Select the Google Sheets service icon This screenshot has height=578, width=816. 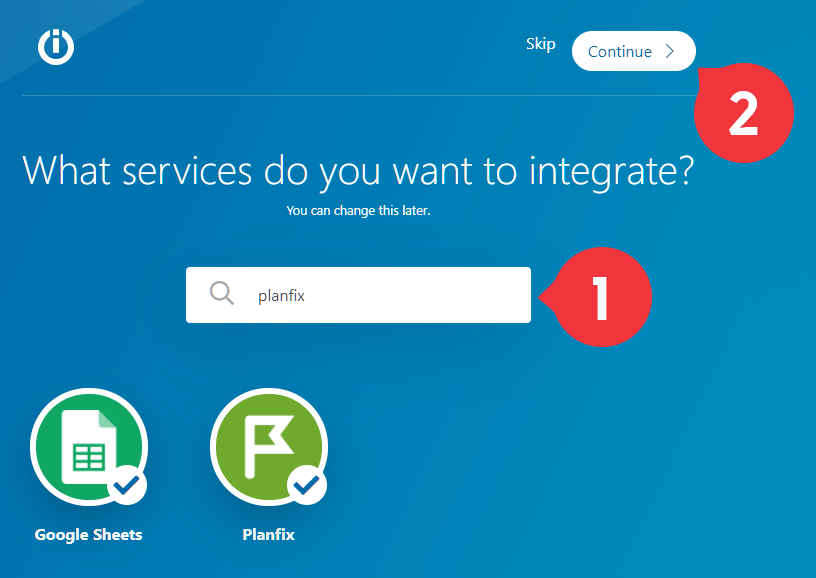[x=89, y=446]
